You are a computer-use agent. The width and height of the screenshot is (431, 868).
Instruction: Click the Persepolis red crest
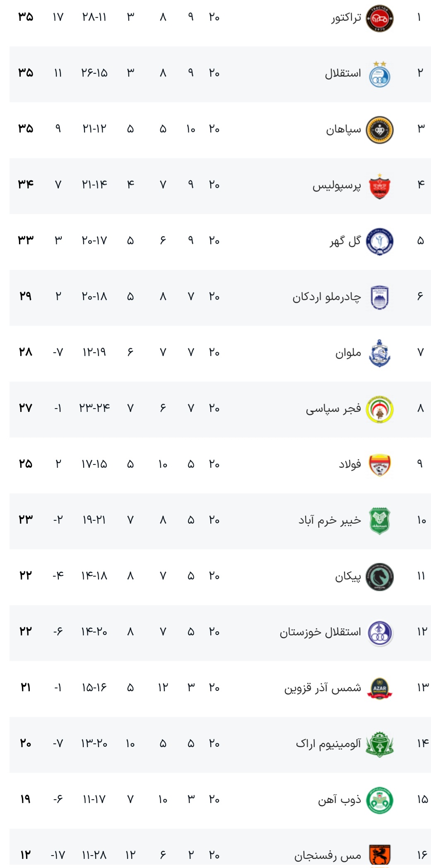[380, 186]
